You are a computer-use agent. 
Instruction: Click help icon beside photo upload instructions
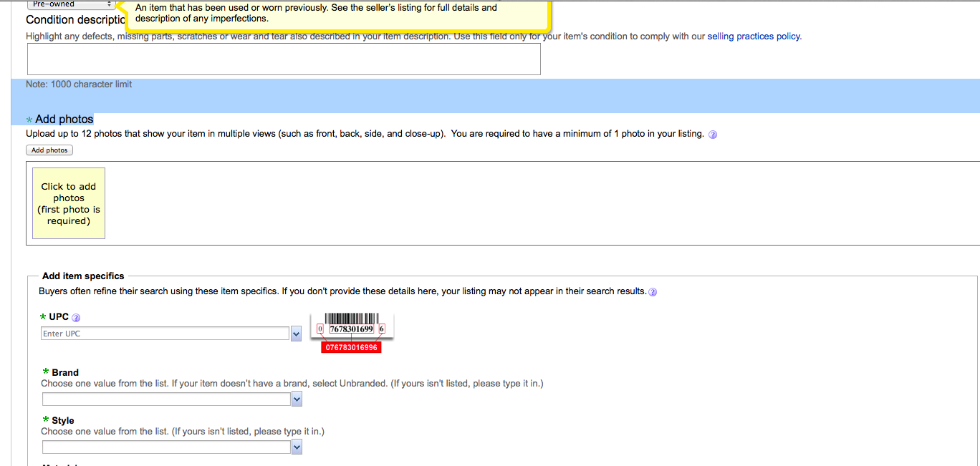tap(713, 135)
